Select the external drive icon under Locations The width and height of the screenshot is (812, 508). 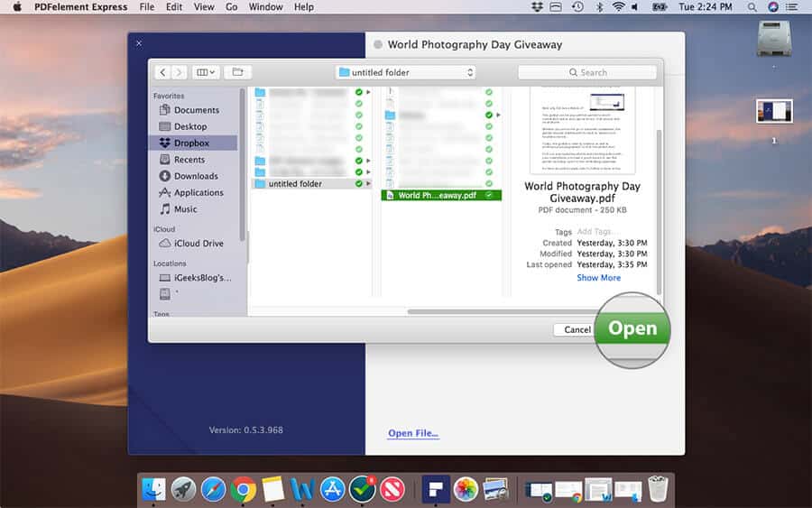(x=165, y=293)
